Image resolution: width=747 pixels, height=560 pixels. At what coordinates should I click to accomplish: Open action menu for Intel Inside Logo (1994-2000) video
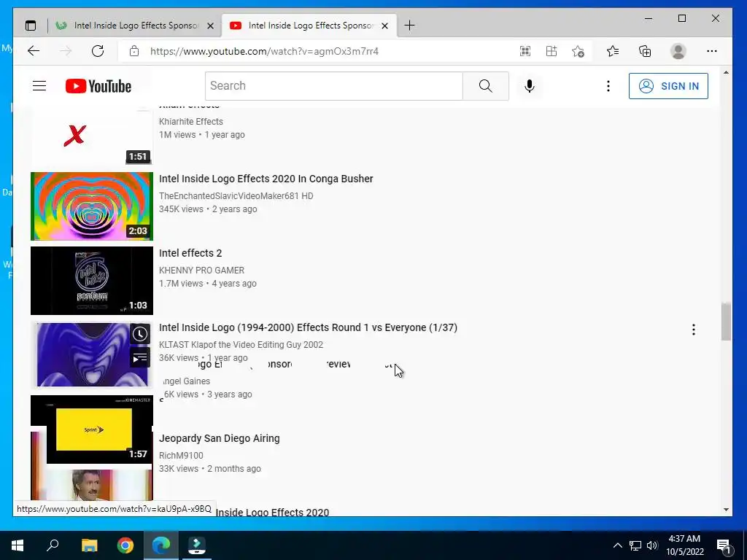coord(694,330)
